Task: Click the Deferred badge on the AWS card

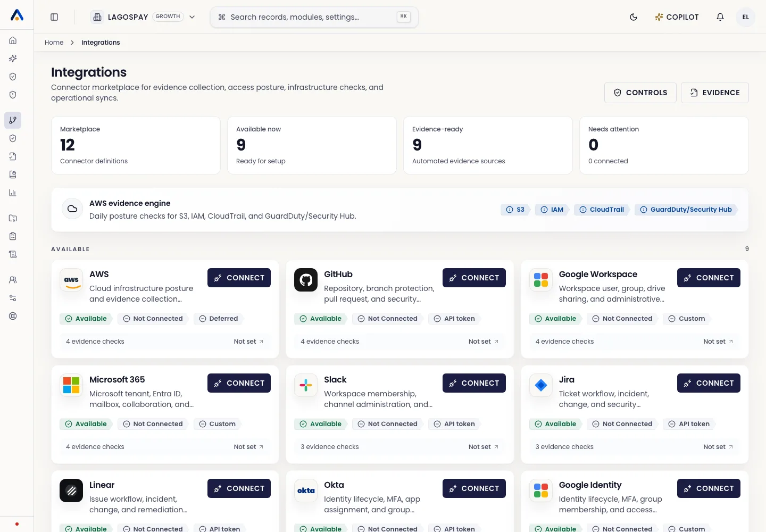Action: pos(219,319)
